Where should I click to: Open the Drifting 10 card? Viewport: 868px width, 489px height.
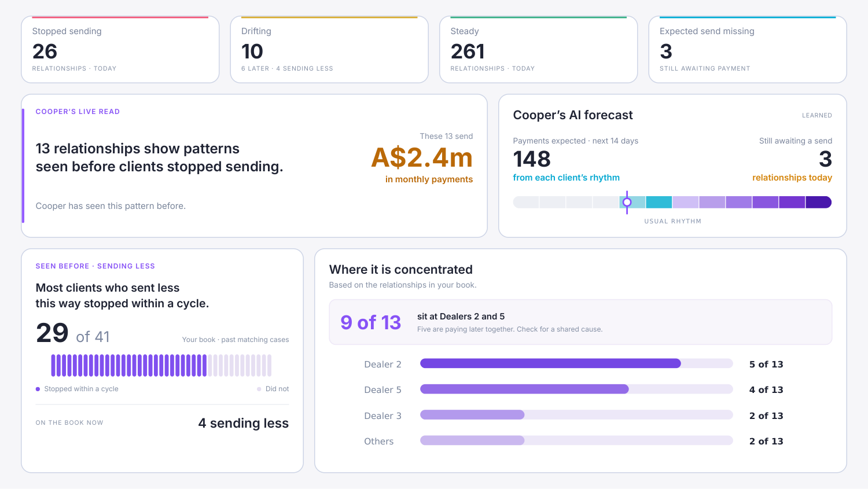pos(329,50)
